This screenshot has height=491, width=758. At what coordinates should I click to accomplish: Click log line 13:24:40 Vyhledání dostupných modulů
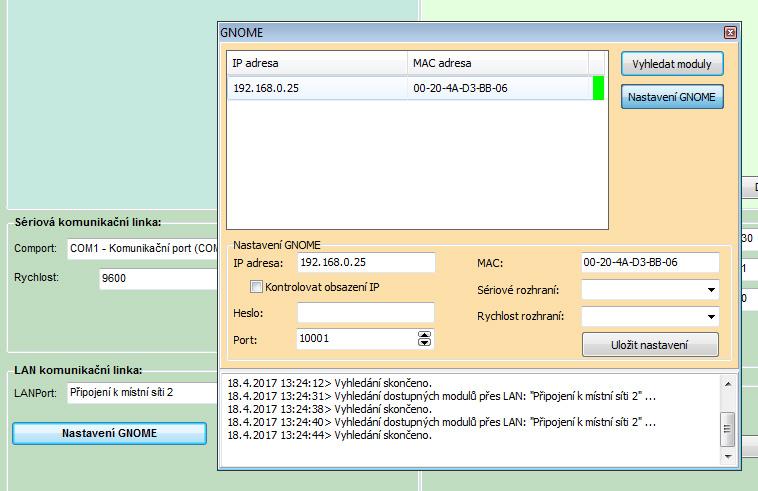coord(441,422)
